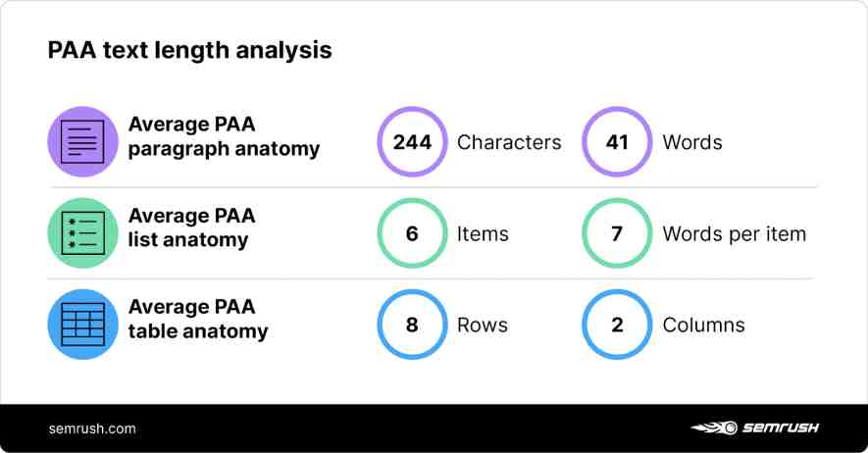The height and width of the screenshot is (453, 868).
Task: Click the Semrush flame logo
Action: 714,428
